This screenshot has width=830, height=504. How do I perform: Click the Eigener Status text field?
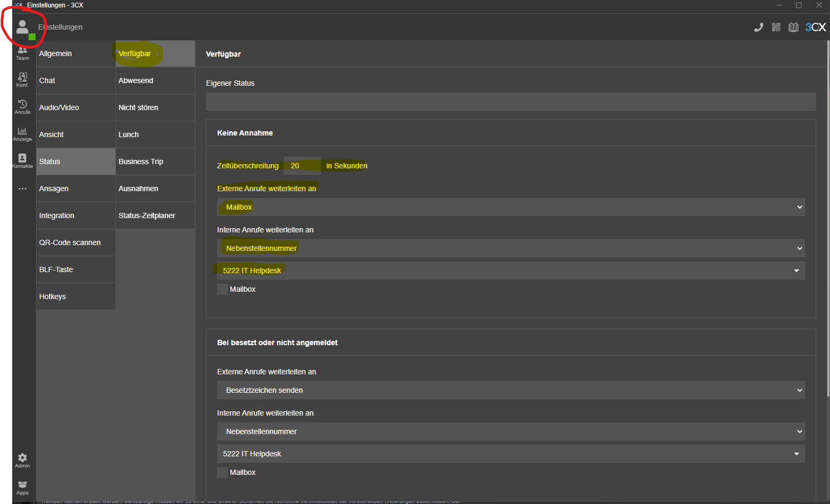(x=511, y=102)
